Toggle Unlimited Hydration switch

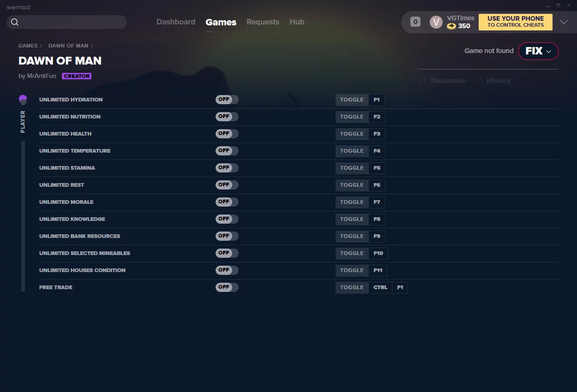click(x=227, y=100)
